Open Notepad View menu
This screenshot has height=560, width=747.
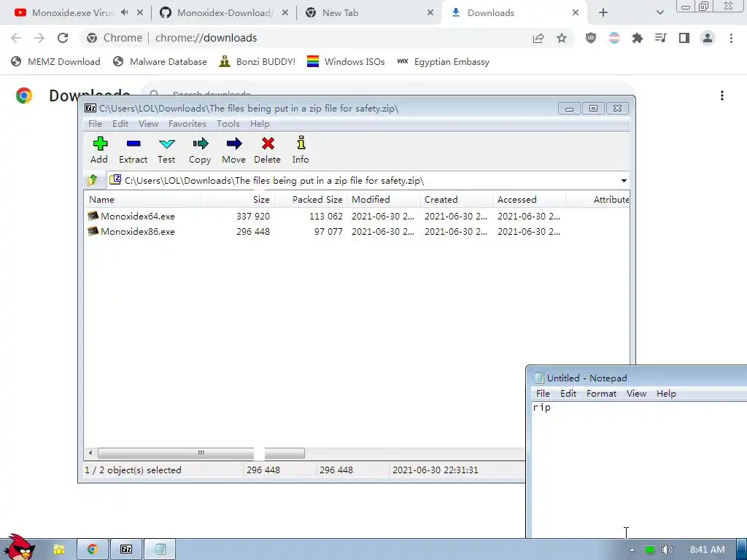click(636, 393)
